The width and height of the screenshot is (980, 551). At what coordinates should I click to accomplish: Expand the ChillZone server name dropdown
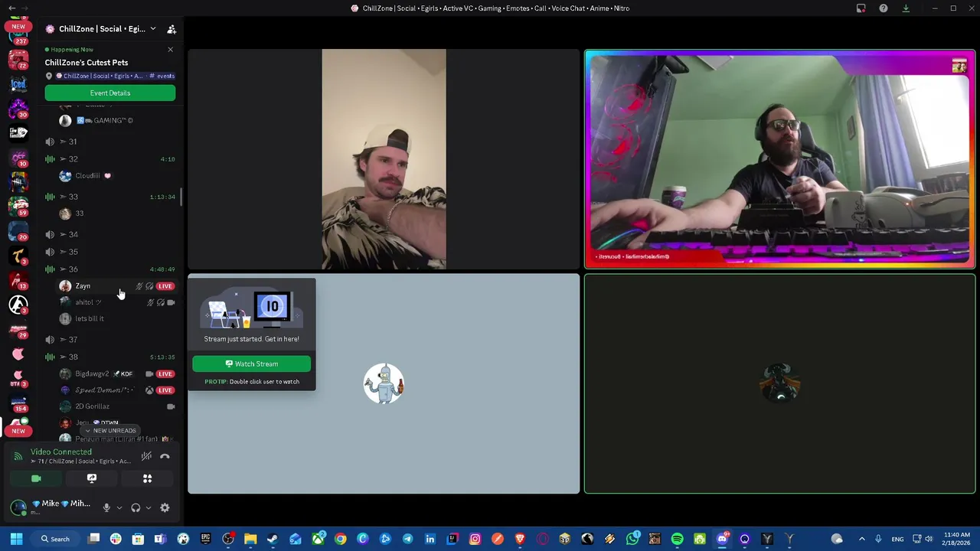(x=152, y=29)
